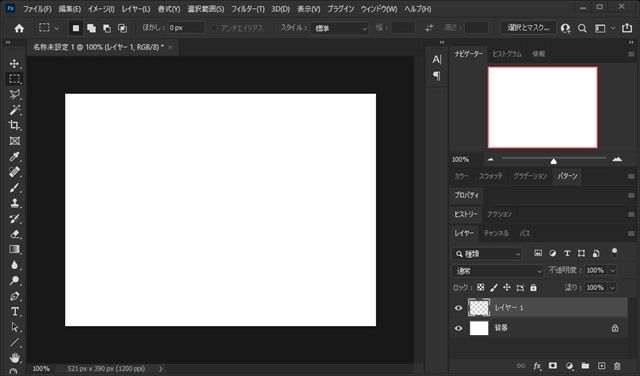
Task: Toggle lock all padlock icon
Action: coord(533,287)
